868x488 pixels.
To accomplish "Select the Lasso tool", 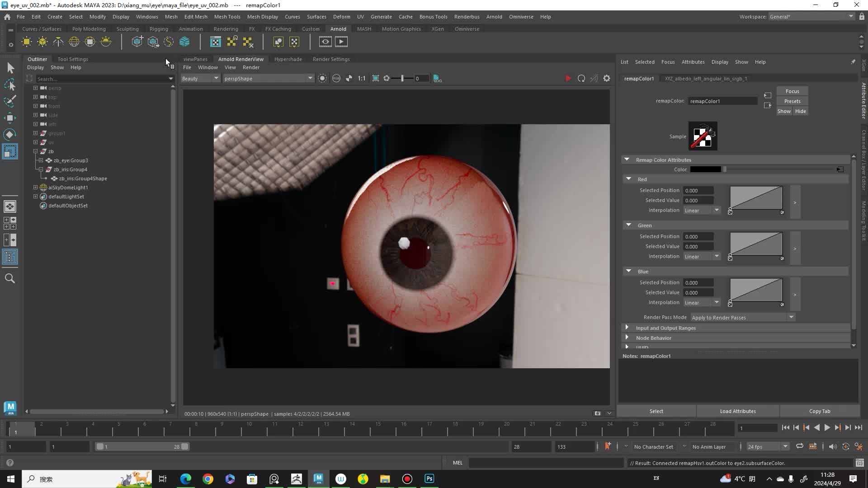I will pos(10,85).
